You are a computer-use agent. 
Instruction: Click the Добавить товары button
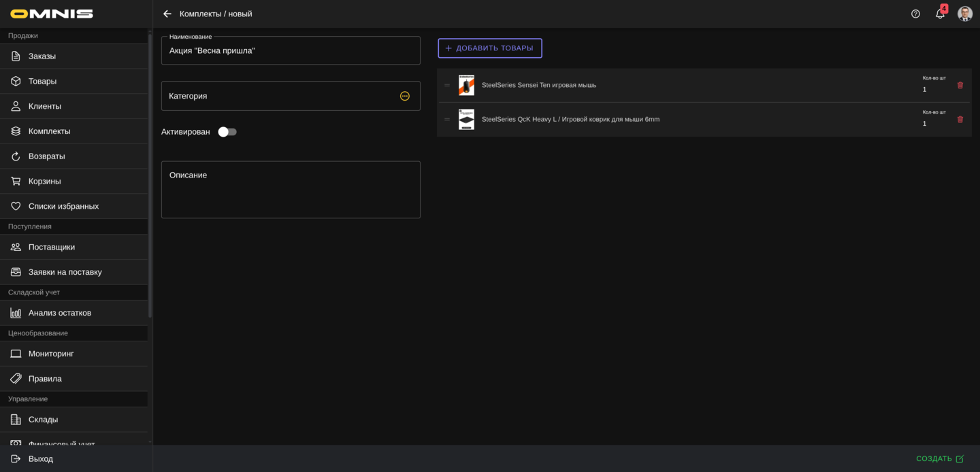coord(490,48)
